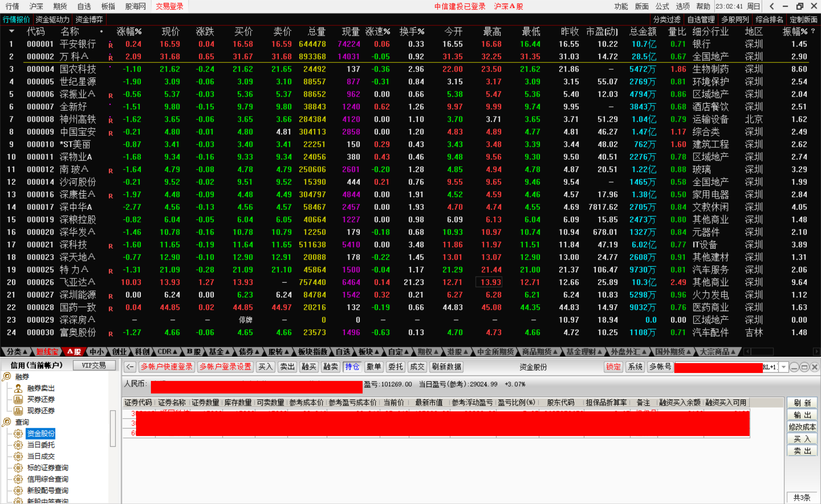The image size is (821, 504).
Task: Select the A股 market tab
Action: 74,352
